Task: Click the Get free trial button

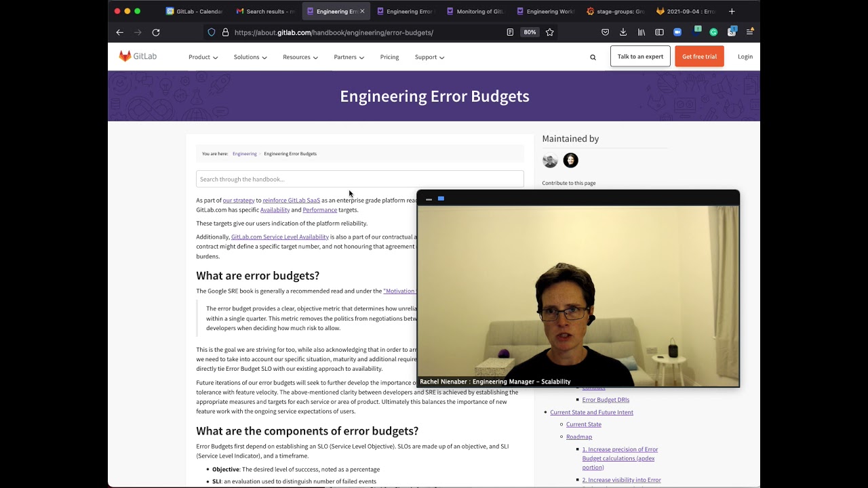Action: (x=699, y=56)
